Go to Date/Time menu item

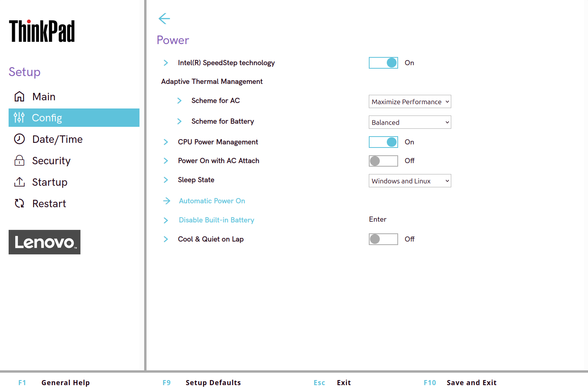click(x=74, y=139)
